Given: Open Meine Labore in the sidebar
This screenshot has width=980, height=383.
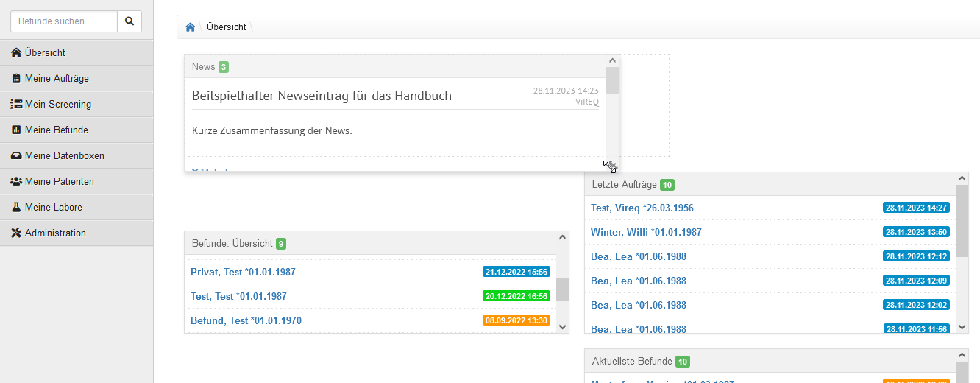Looking at the screenshot, I should tap(77, 207).
